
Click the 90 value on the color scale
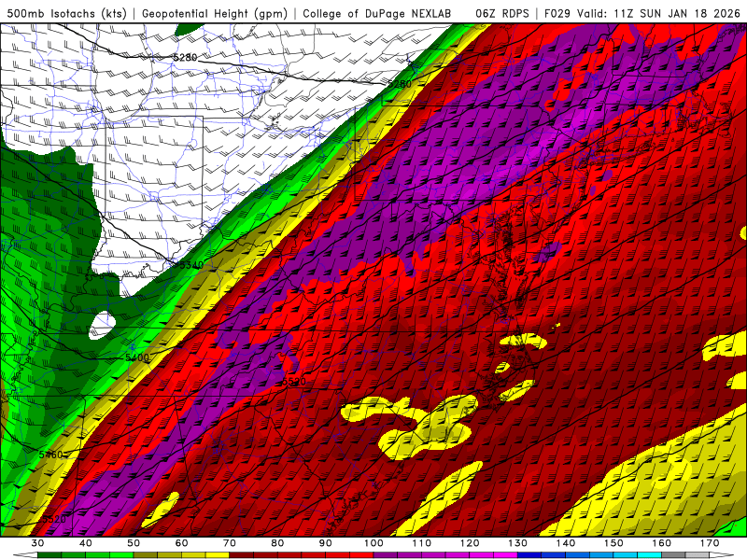(x=326, y=543)
